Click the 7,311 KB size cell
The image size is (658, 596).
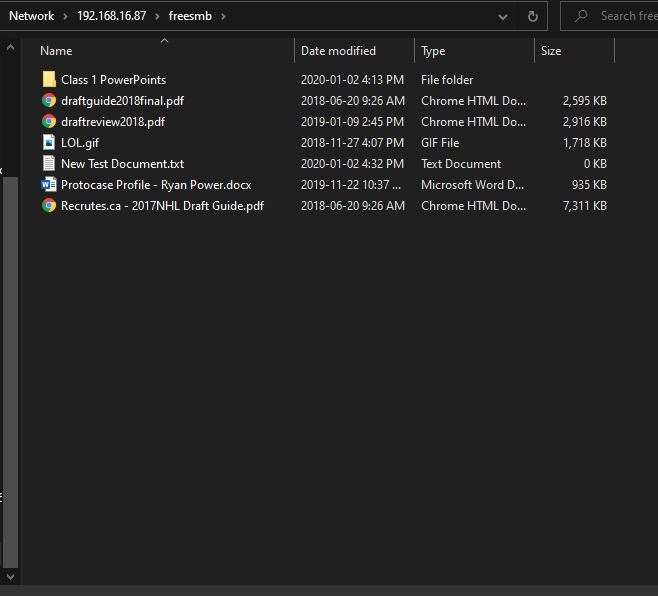tap(585, 206)
